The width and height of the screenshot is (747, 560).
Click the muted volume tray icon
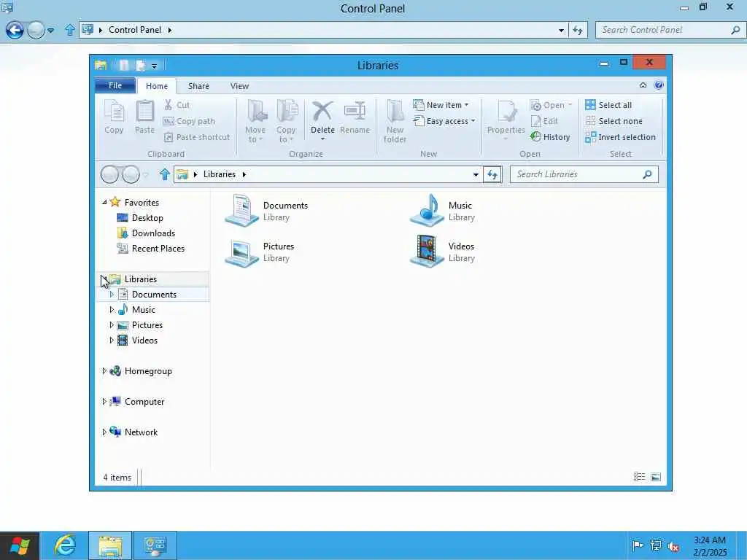(x=673, y=546)
